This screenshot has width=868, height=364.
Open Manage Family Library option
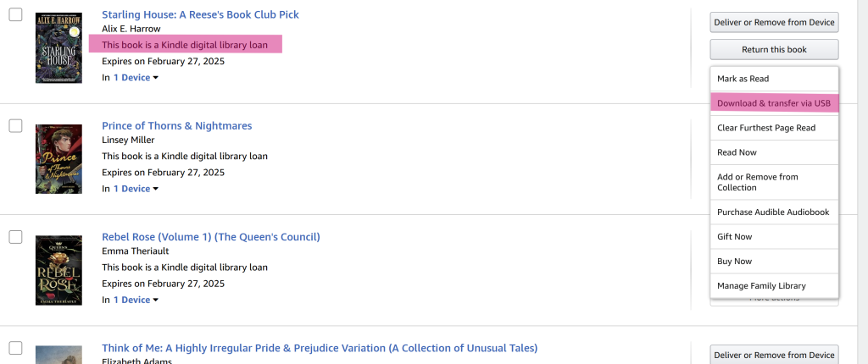pos(761,286)
